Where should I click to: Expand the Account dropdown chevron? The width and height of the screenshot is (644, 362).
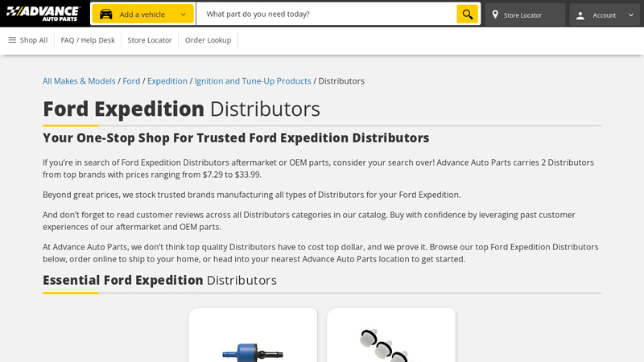tap(631, 14)
